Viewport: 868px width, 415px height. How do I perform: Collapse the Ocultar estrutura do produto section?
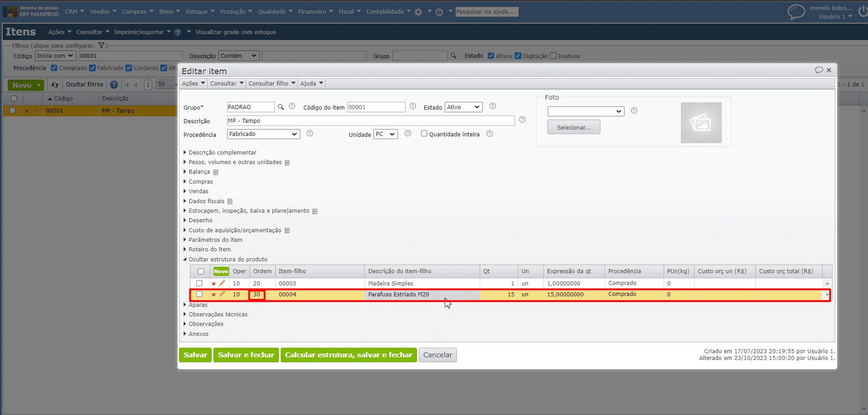tap(228, 260)
